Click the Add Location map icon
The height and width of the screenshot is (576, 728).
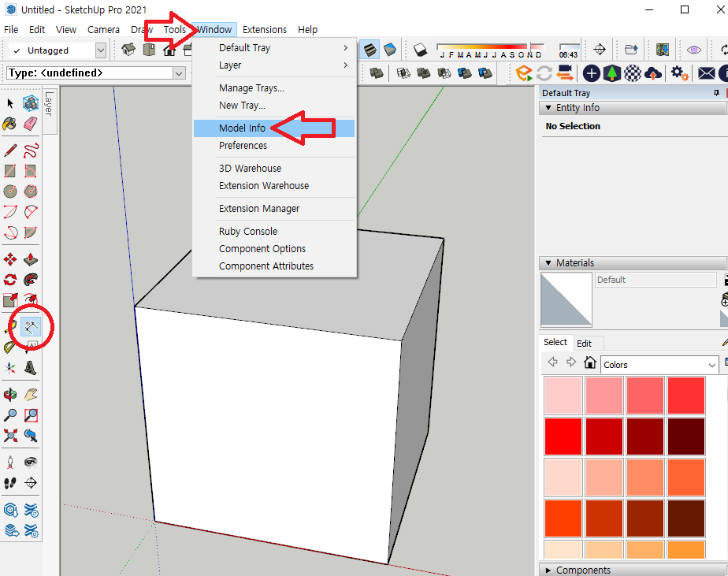(663, 49)
